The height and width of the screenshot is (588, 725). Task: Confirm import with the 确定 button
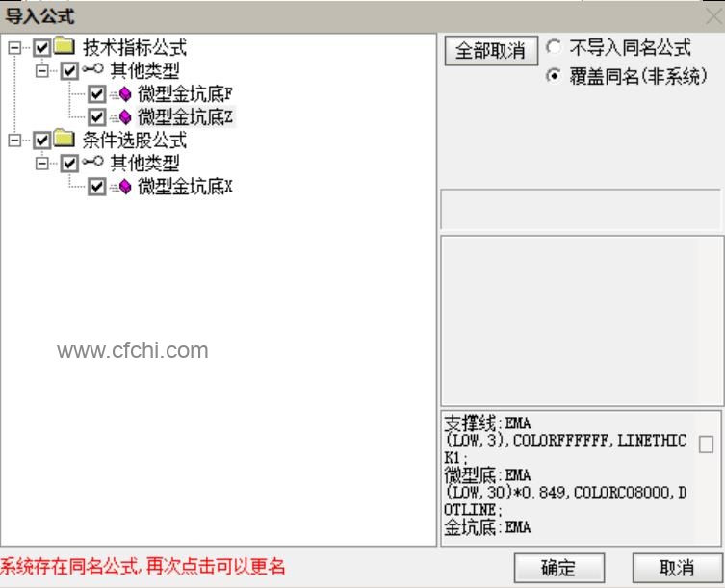click(559, 568)
